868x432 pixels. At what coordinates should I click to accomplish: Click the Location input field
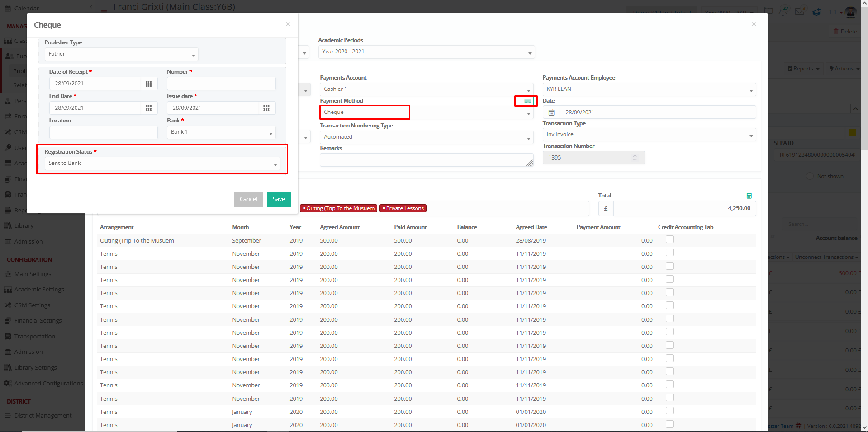pos(104,132)
